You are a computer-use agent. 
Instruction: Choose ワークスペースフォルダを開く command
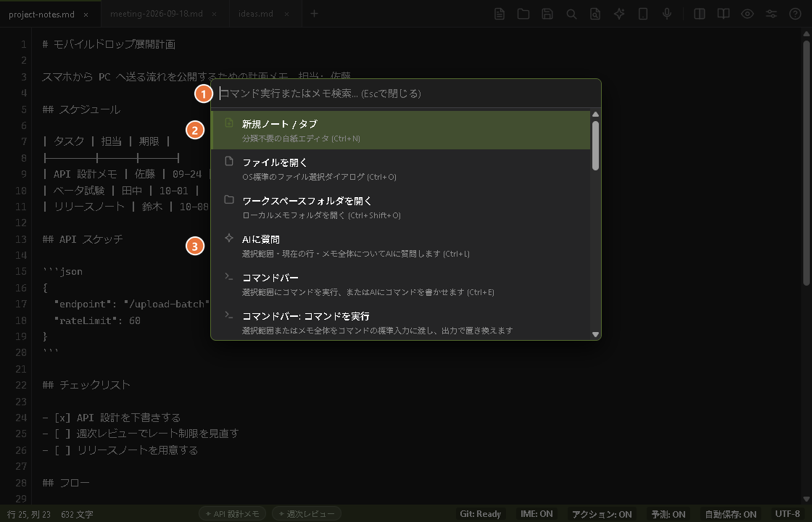[x=400, y=207]
